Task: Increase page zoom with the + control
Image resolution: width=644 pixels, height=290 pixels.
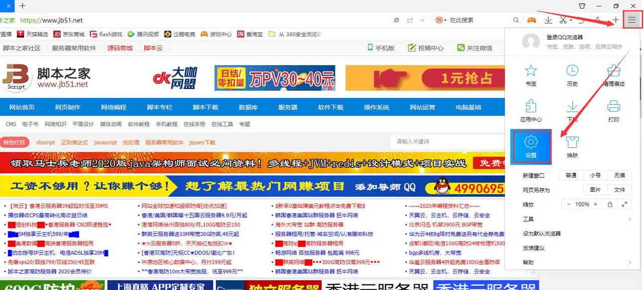Action: click(x=595, y=204)
